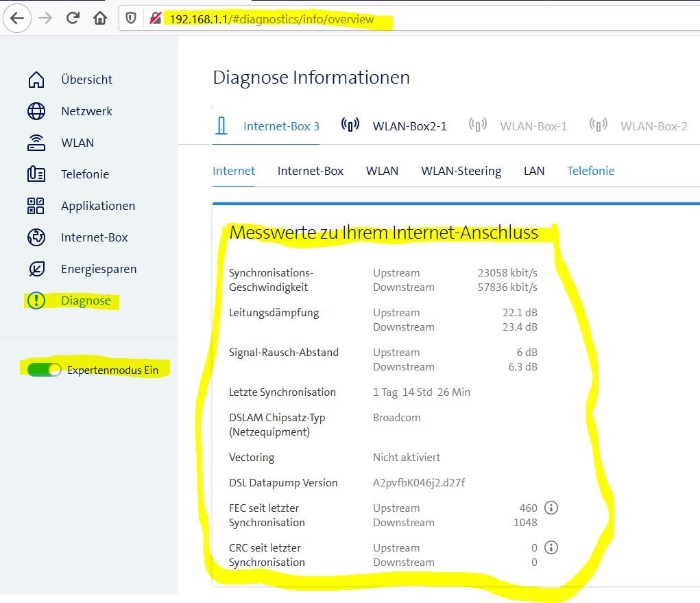700x603 pixels.
Task: Click the Netzwerk globe icon
Action: pos(36,111)
